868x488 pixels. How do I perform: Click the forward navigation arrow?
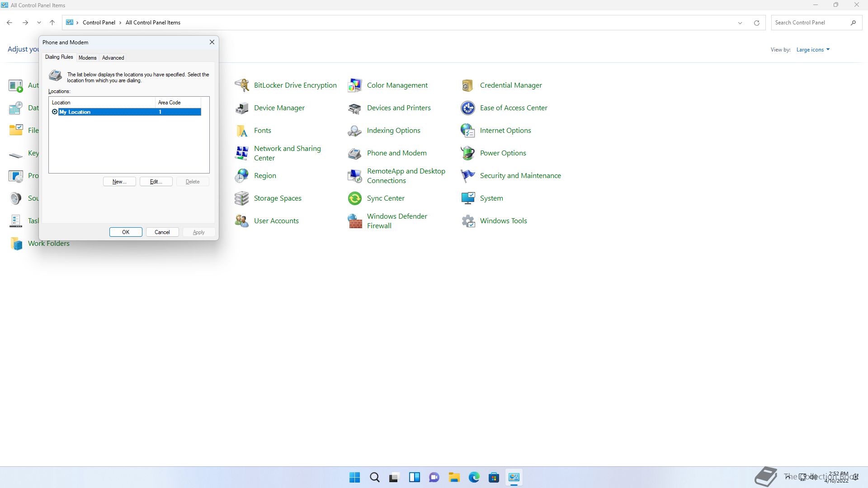coord(25,23)
